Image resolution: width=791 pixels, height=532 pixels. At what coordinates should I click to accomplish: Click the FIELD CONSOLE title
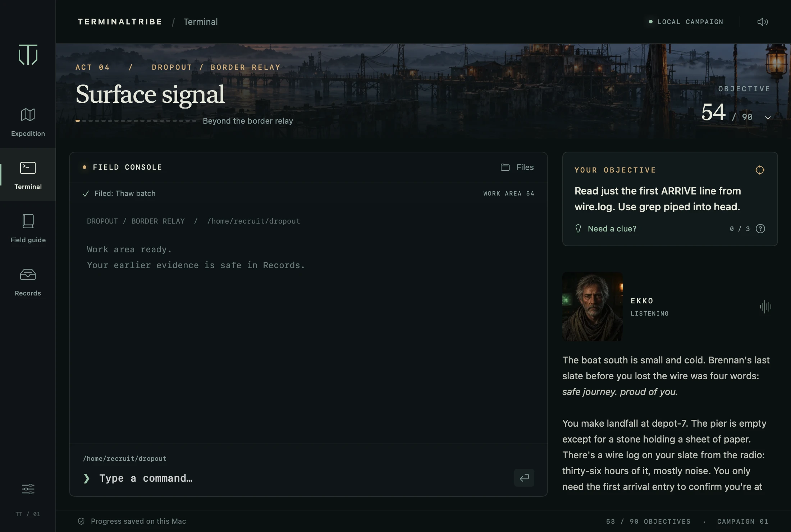(x=127, y=167)
